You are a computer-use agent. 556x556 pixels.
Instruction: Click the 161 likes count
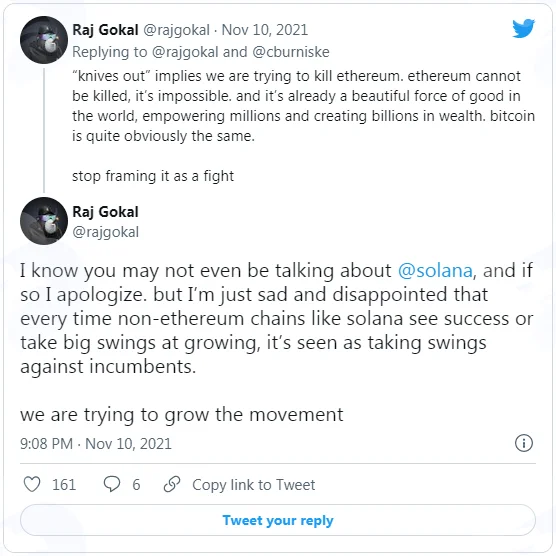pos(64,485)
